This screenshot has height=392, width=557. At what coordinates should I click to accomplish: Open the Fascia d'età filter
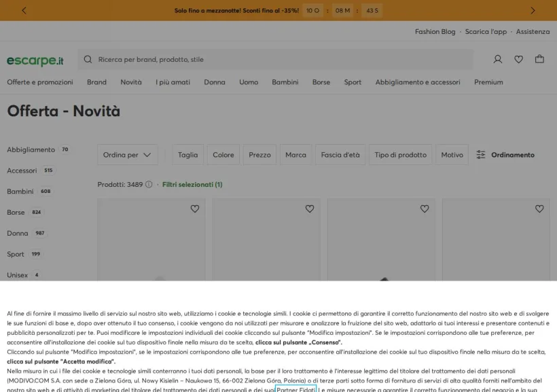tap(340, 155)
